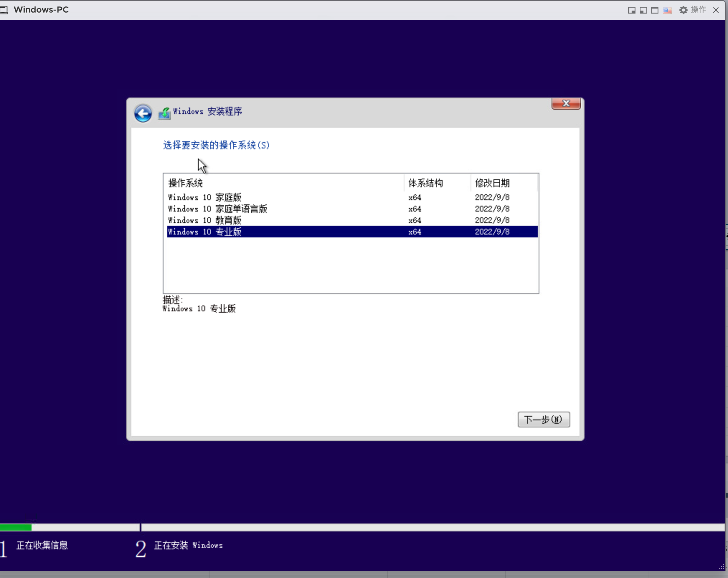The height and width of the screenshot is (578, 728).
Task: Dock console to bottom-right corner icon
Action: [x=632, y=10]
